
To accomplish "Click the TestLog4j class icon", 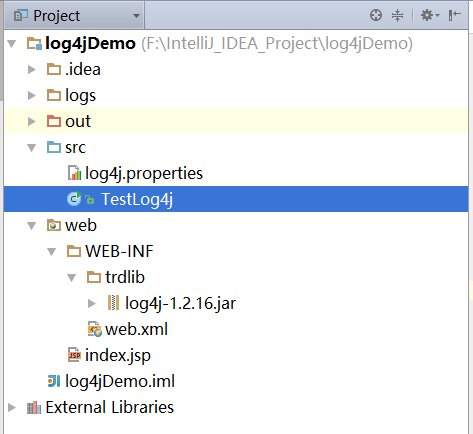I will pyautogui.click(x=74, y=199).
